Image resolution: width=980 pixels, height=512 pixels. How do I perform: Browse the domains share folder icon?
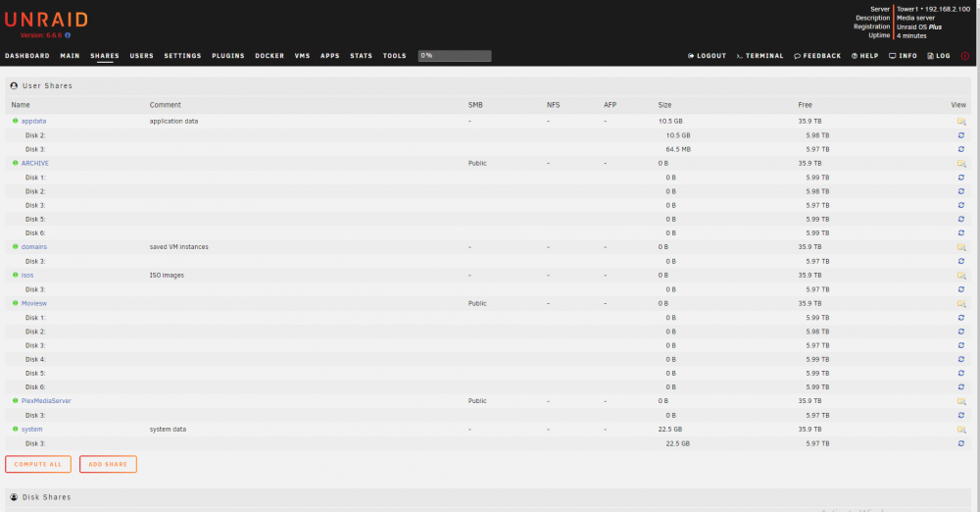(x=961, y=247)
